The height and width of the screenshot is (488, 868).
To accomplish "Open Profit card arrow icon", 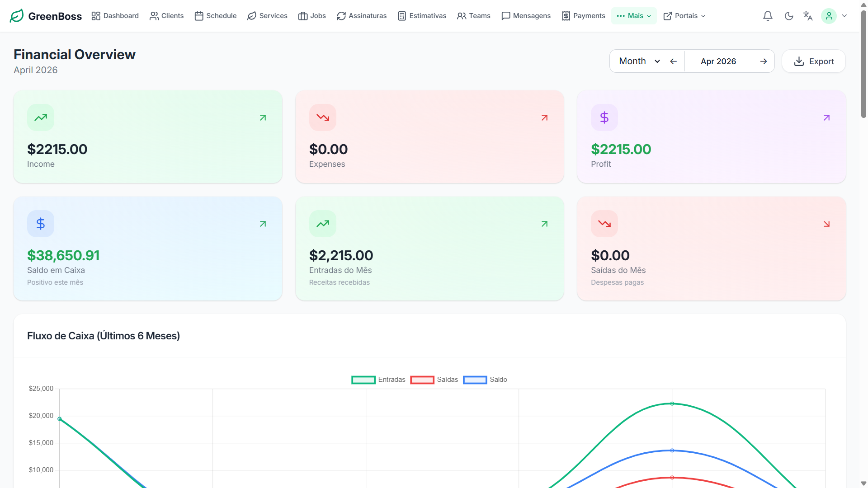I will (x=826, y=118).
